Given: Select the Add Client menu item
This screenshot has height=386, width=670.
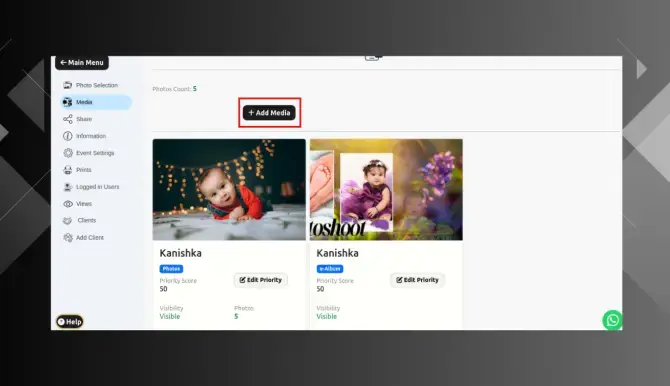Looking at the screenshot, I should (83, 237).
